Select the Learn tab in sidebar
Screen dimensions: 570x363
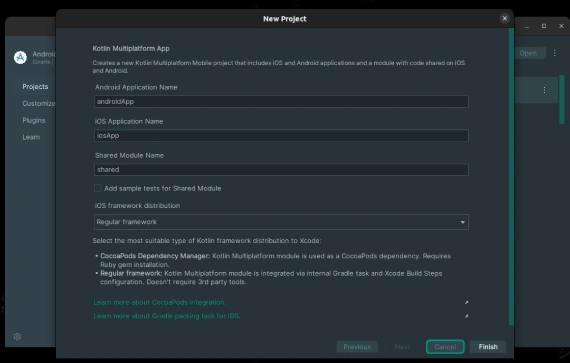[x=31, y=137]
